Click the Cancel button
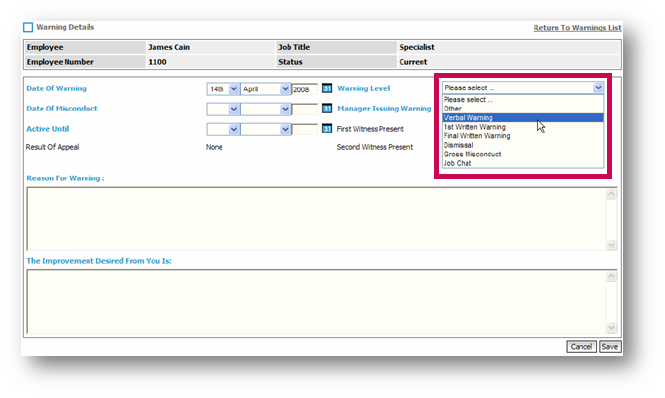This screenshot has height=398, width=665. [581, 347]
